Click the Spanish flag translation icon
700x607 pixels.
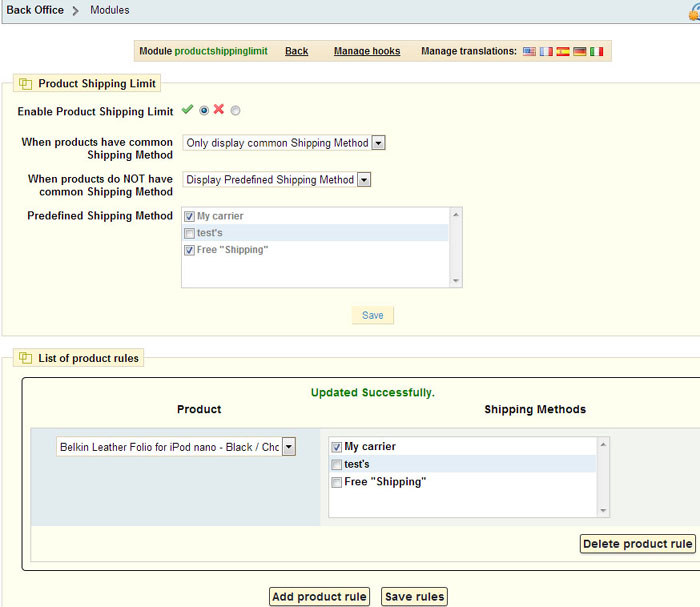pos(563,51)
